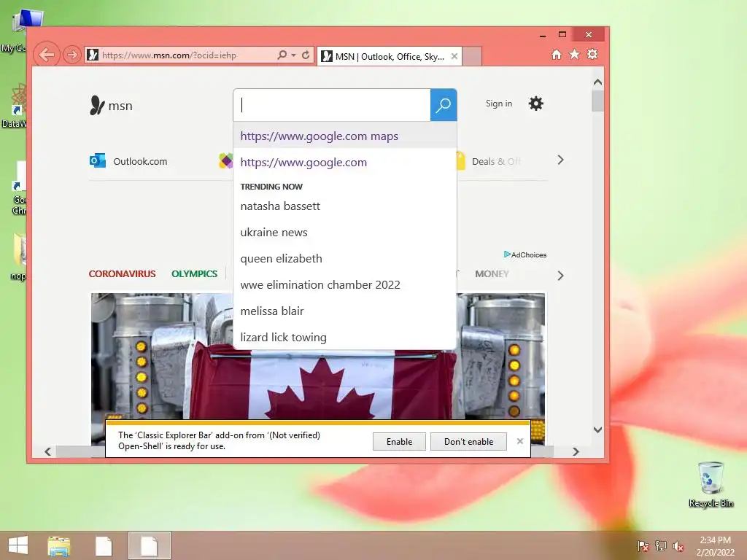Click the browser Back arrow button
Viewport: 747px width, 560px height.
tap(47, 55)
